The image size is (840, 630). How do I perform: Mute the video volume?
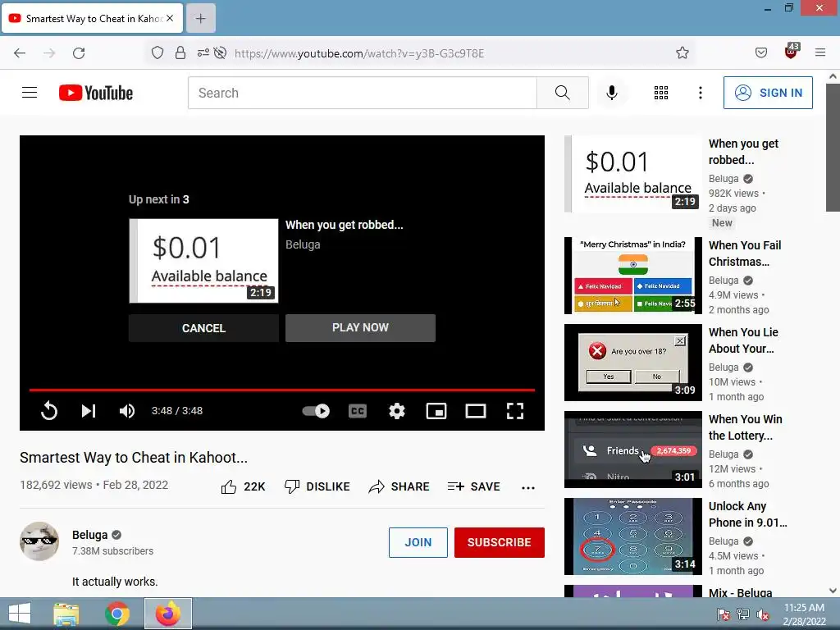coord(127,411)
